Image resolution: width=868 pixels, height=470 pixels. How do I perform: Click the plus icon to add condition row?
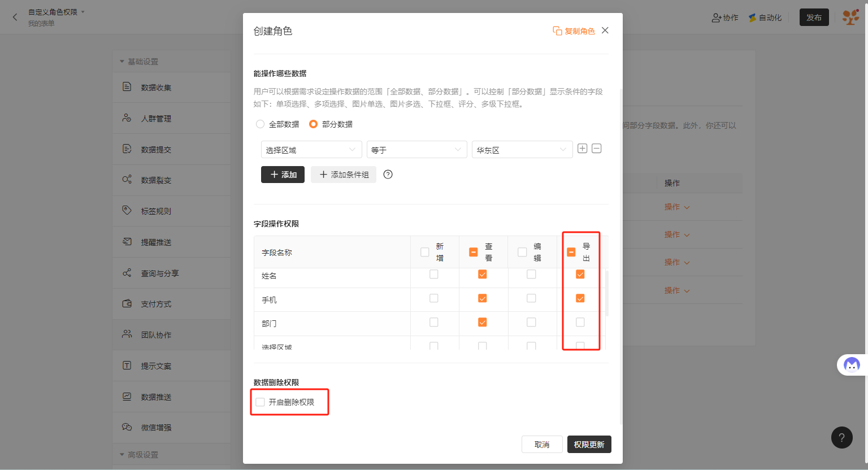tap(582, 149)
